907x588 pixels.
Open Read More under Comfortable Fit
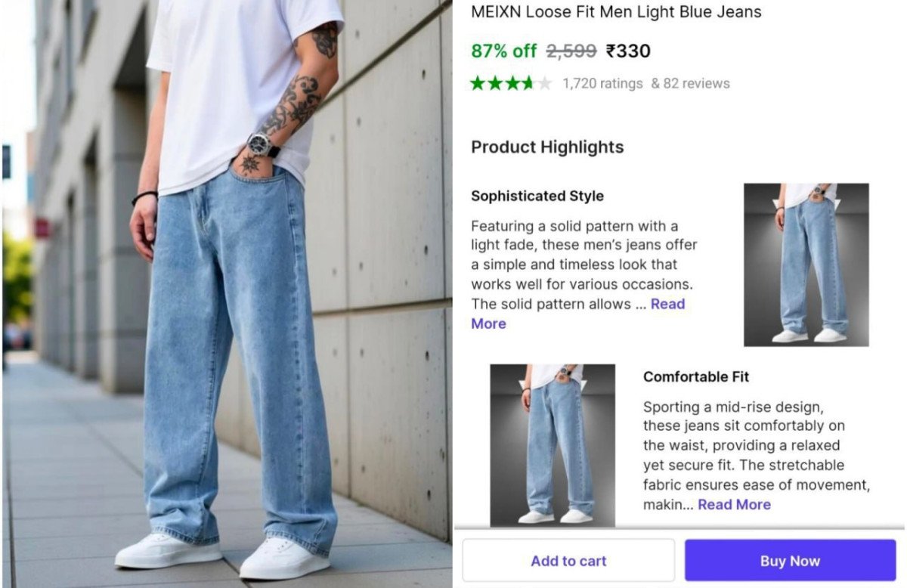[734, 504]
